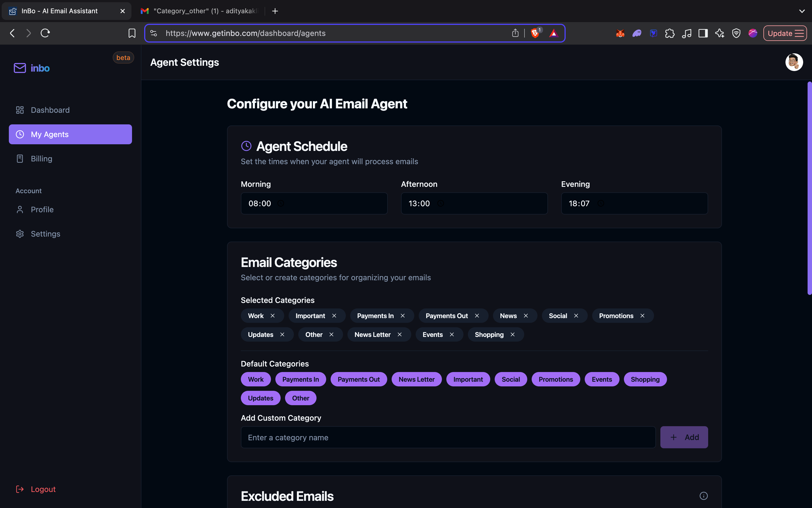This screenshot has width=812, height=508.
Task: Open browser extensions puzzle icon
Action: click(x=670, y=33)
